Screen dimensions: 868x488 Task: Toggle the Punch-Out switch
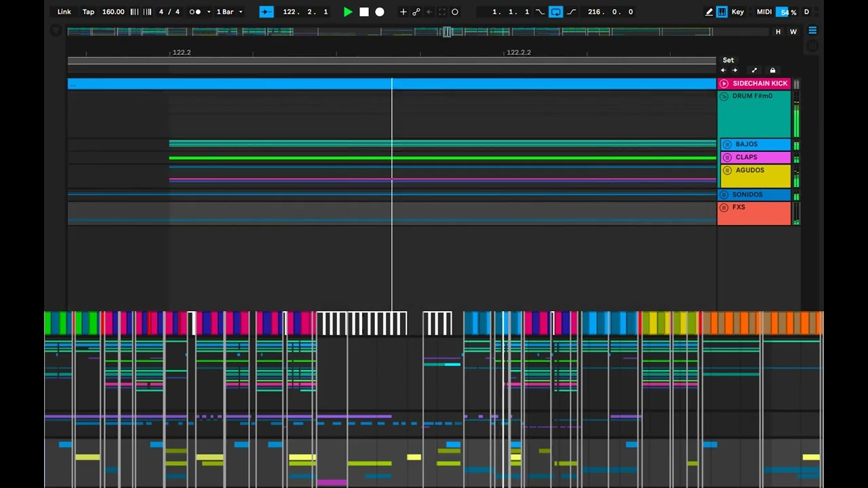pos(572,12)
